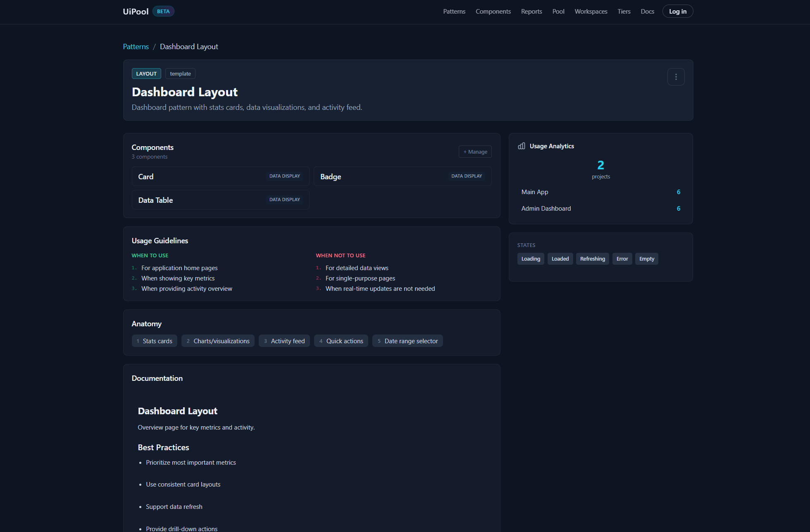This screenshot has width=810, height=532.
Task: Click the UiPool logo
Action: pyautogui.click(x=136, y=12)
